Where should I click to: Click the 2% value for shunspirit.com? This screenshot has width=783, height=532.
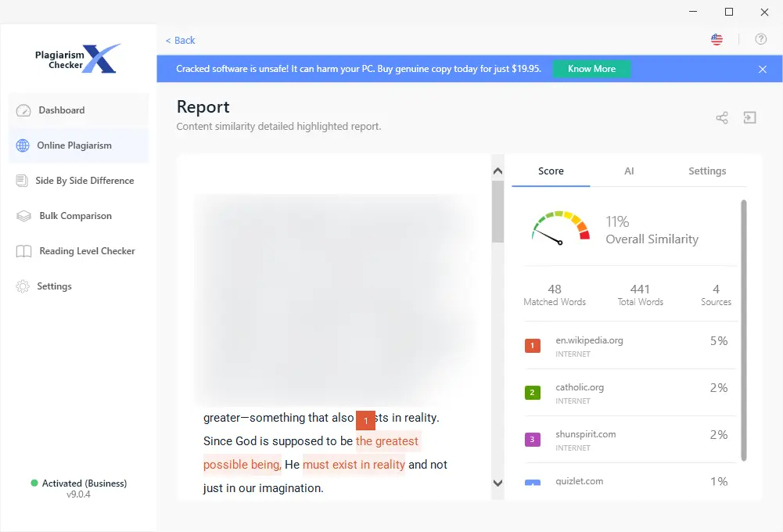[x=719, y=434]
